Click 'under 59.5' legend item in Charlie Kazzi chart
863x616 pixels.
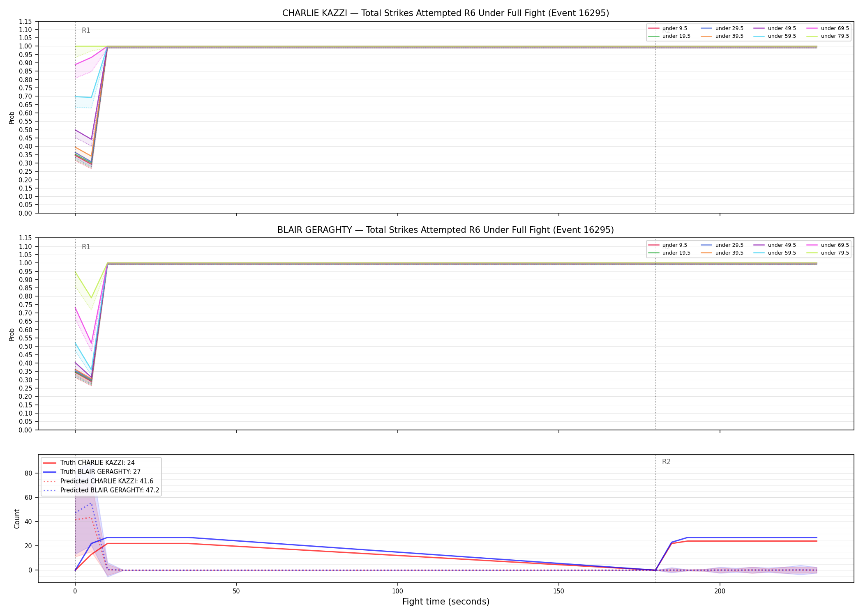click(774, 36)
